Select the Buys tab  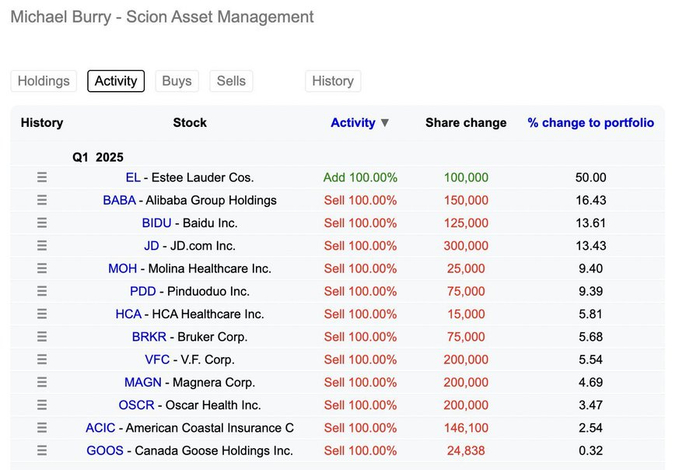pos(176,81)
